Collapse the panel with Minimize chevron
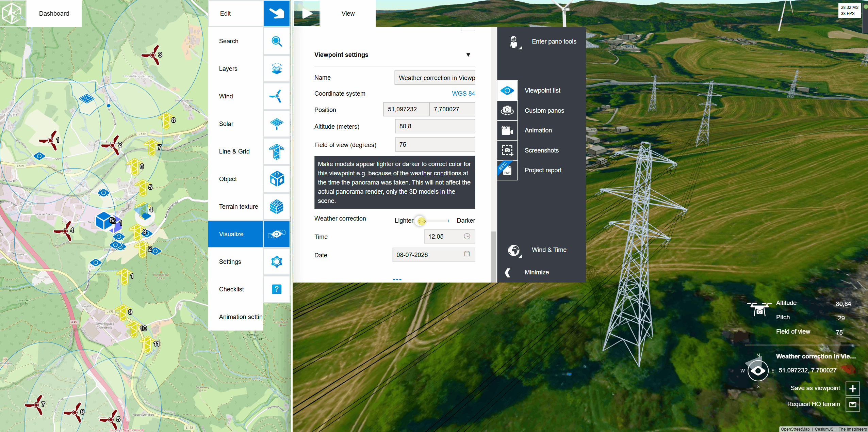 [507, 272]
